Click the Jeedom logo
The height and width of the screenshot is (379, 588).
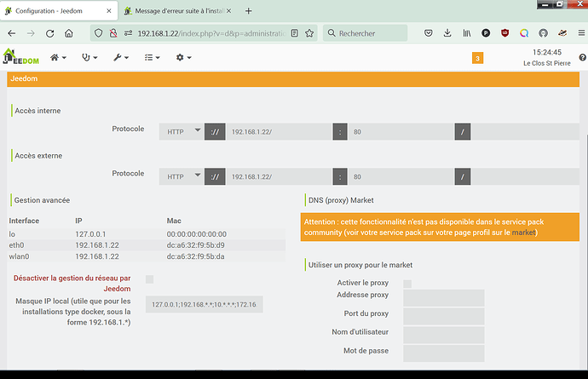click(x=21, y=57)
